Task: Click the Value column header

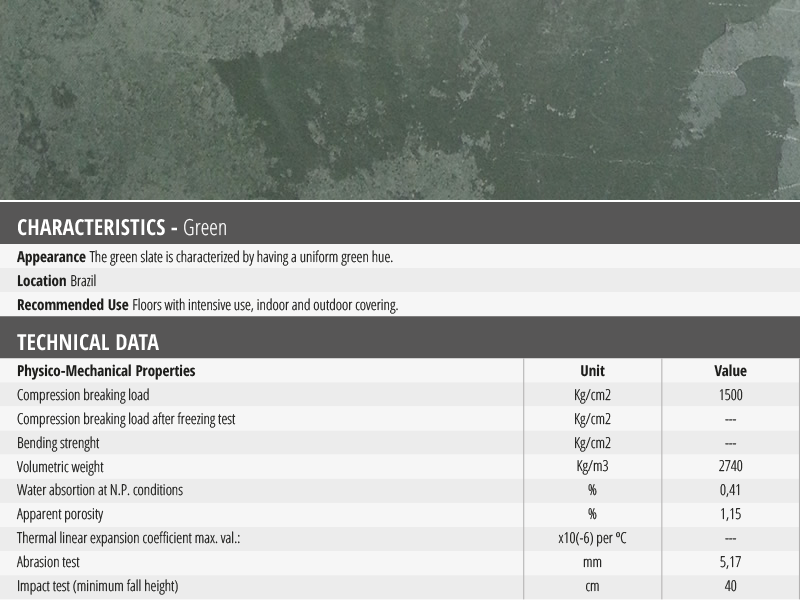Action: 730,370
